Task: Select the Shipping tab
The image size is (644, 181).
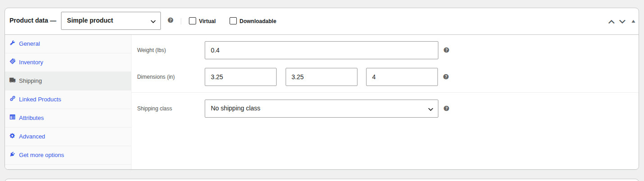Action: point(68,81)
